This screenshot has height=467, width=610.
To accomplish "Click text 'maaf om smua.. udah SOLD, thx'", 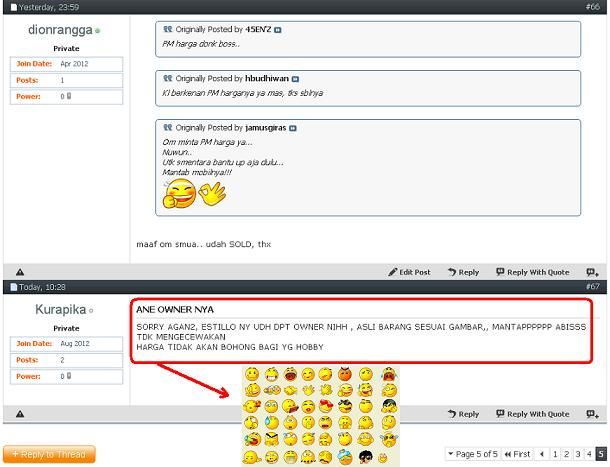I will [x=203, y=244].
